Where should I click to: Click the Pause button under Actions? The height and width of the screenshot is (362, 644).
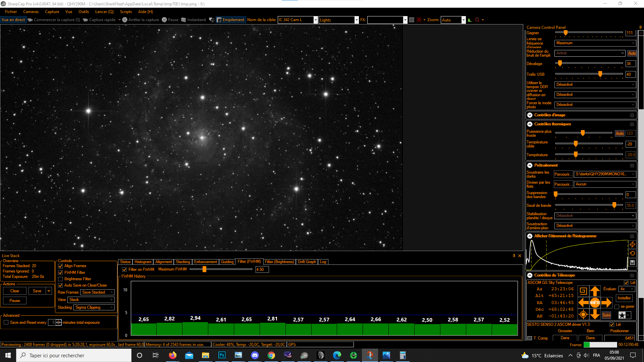(15, 301)
